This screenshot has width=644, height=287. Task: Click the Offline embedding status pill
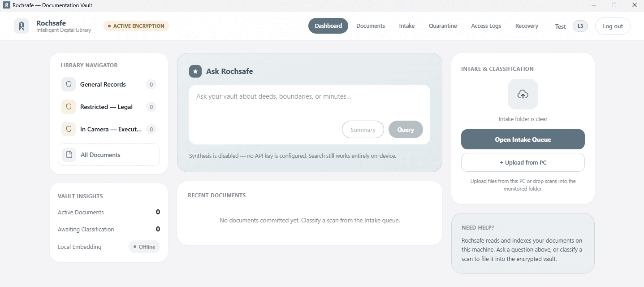144,247
